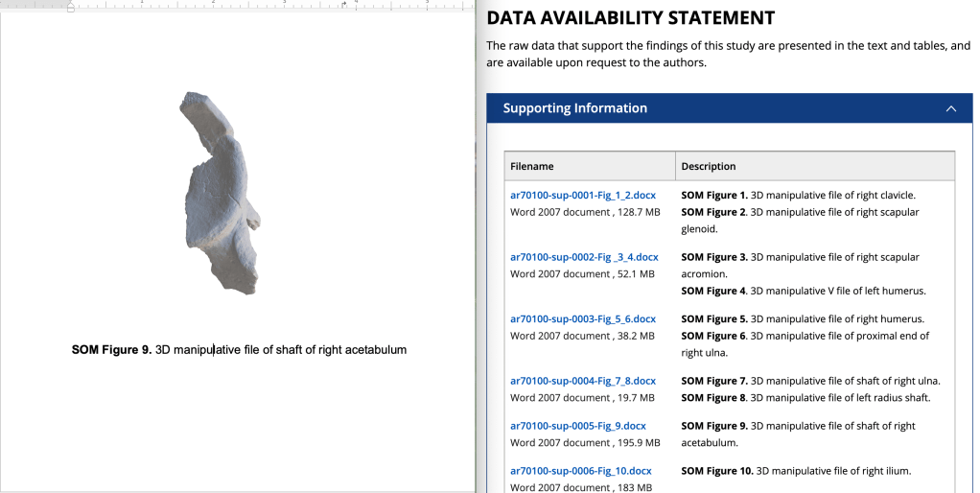Open ar70100-sup-0004-Fig_7_8.docx file link
The image size is (980, 493).
click(582, 381)
